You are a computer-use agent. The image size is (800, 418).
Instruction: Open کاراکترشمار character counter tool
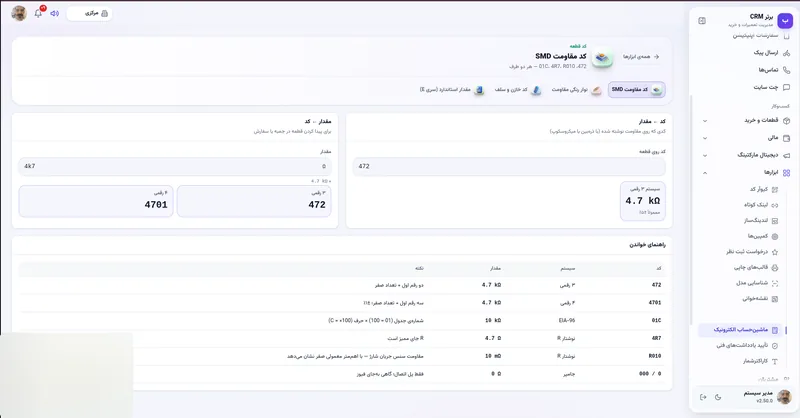pos(760,361)
